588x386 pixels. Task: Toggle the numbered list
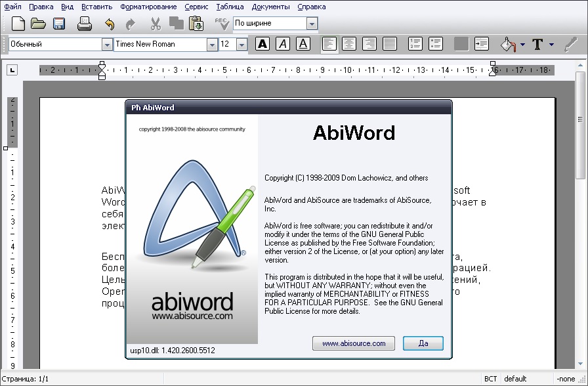[x=415, y=44]
